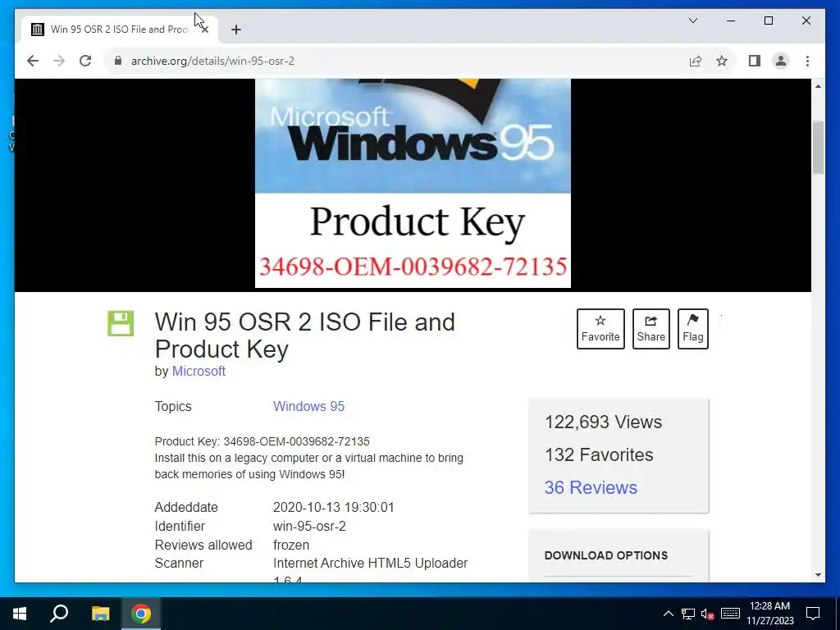The height and width of the screenshot is (630, 840).
Task: Click the page scrollbar thumb
Action: (818, 148)
